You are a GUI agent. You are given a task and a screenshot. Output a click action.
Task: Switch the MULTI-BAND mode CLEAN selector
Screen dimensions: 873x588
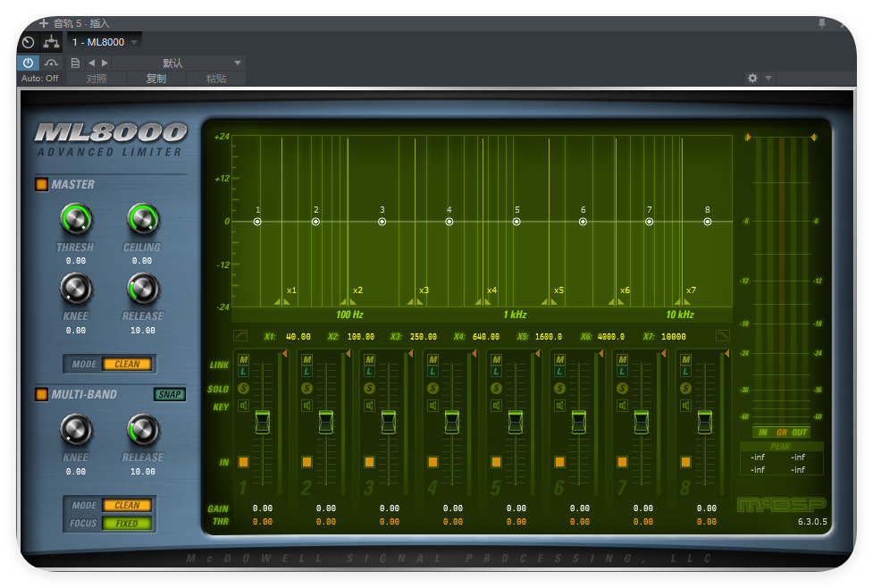(127, 505)
